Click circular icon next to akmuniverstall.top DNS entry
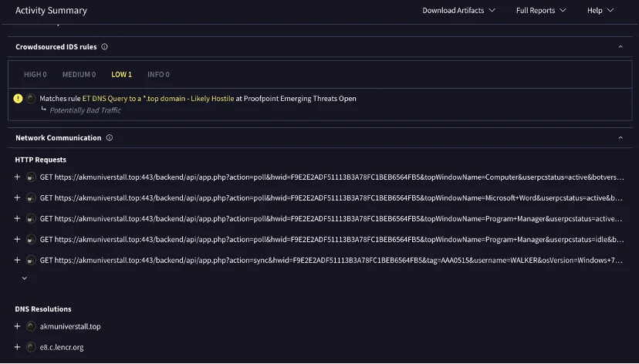This screenshot has width=639, height=364. 31,326
